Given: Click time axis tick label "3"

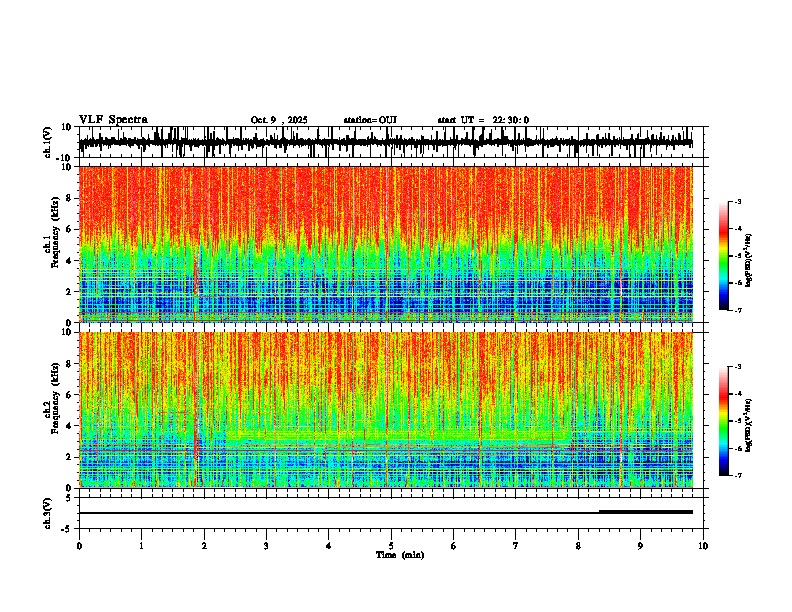Looking at the screenshot, I should [266, 546].
